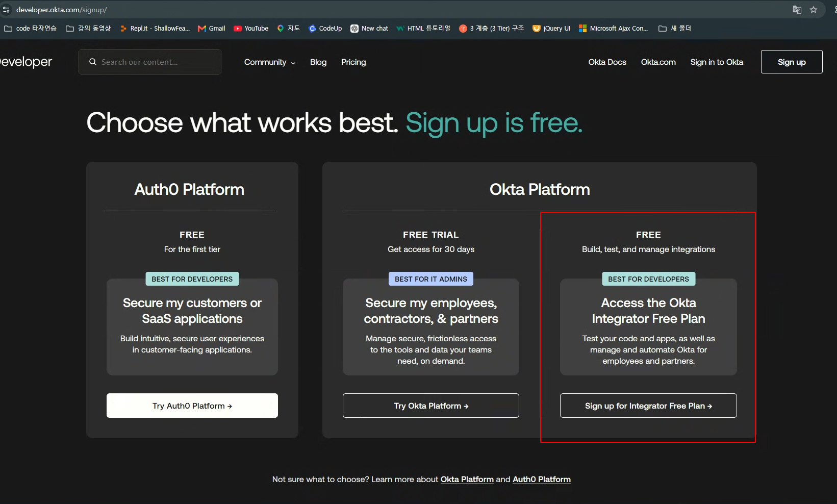Click the Sign up button in header
This screenshot has height=504, width=837.
(x=792, y=62)
